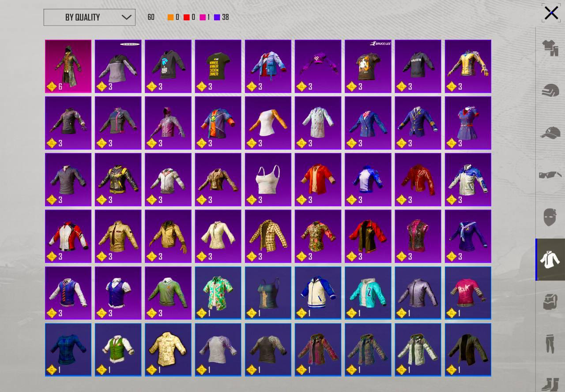Select the white lab coat

tap(318, 123)
